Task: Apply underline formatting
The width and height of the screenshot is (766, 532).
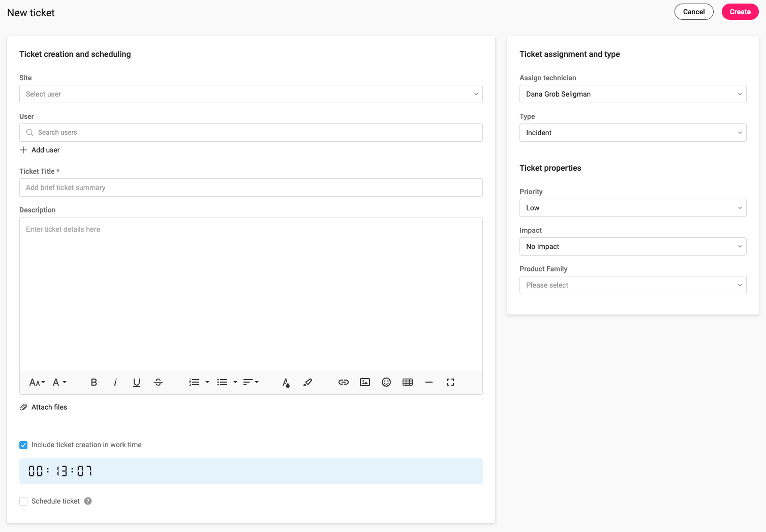Action: (137, 382)
